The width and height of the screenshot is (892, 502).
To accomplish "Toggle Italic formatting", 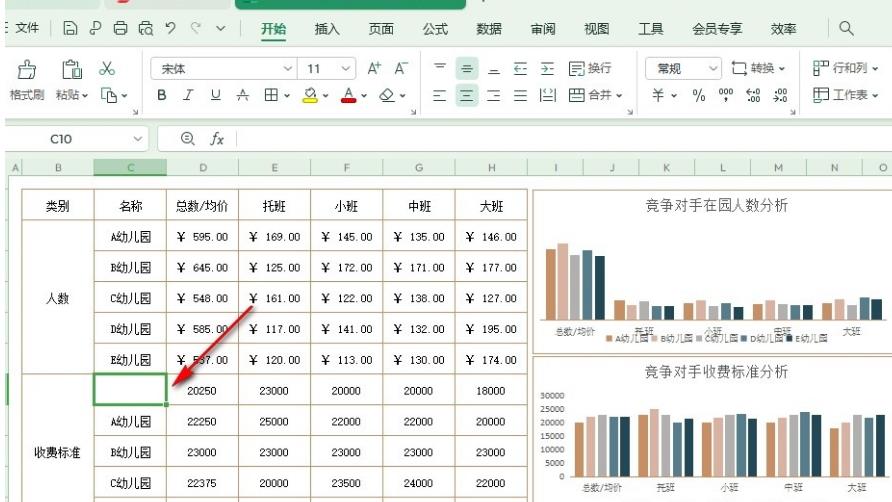I will (188, 95).
